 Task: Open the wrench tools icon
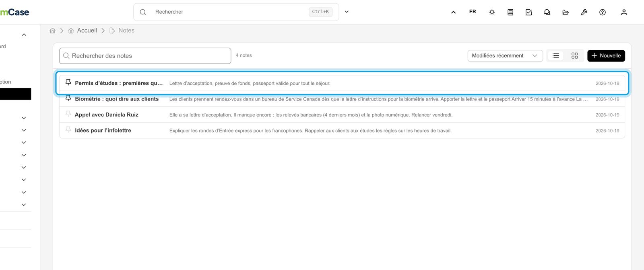(x=584, y=12)
